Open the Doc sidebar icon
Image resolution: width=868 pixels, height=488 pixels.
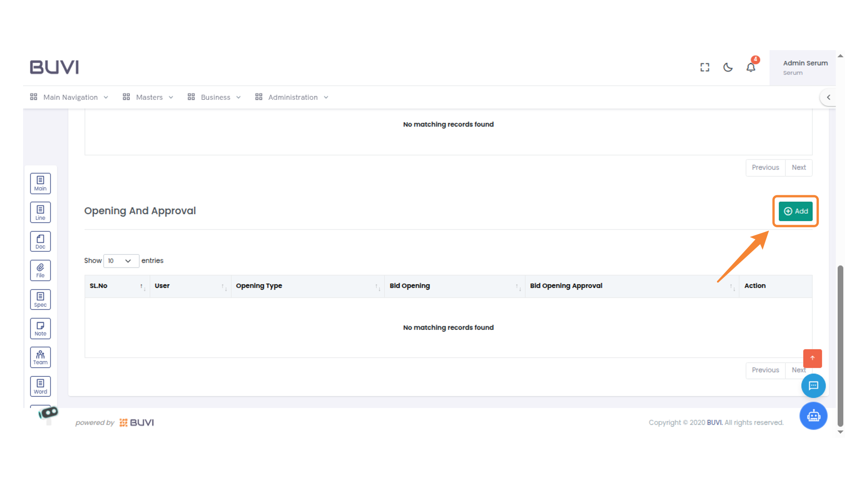[40, 241]
